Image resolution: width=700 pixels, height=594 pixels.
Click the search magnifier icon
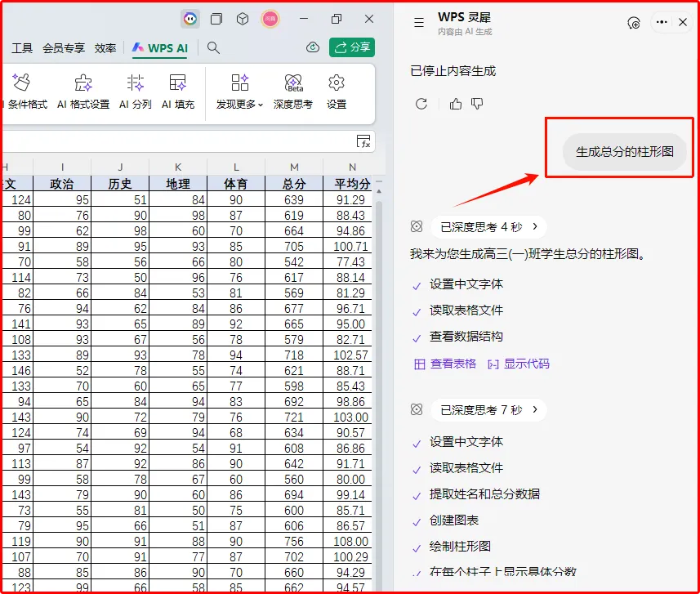[x=213, y=47]
